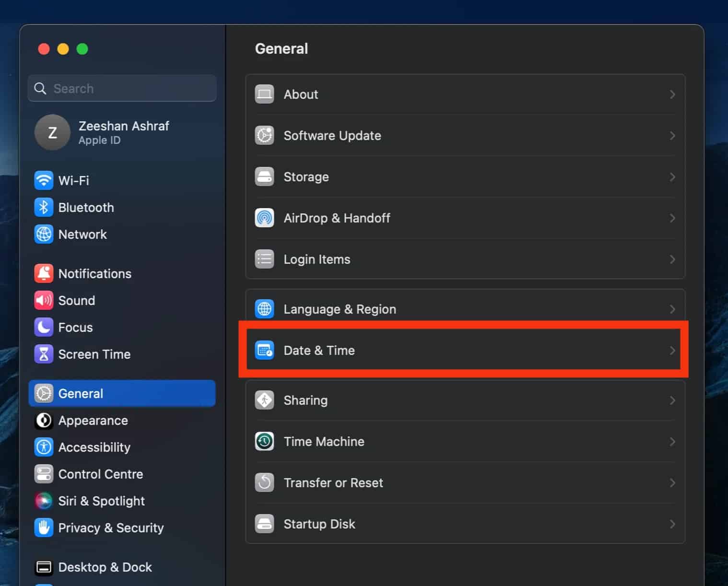Click the Startup Disk drive icon

264,524
